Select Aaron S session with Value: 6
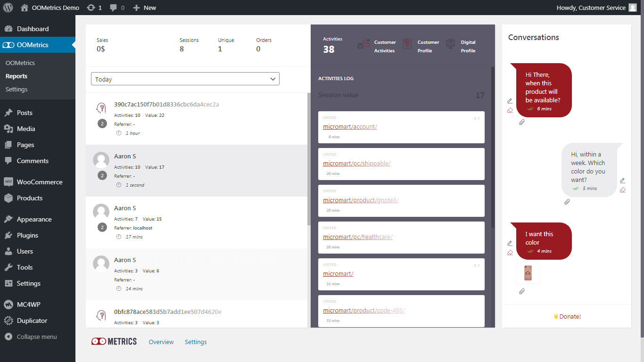 (x=196, y=274)
